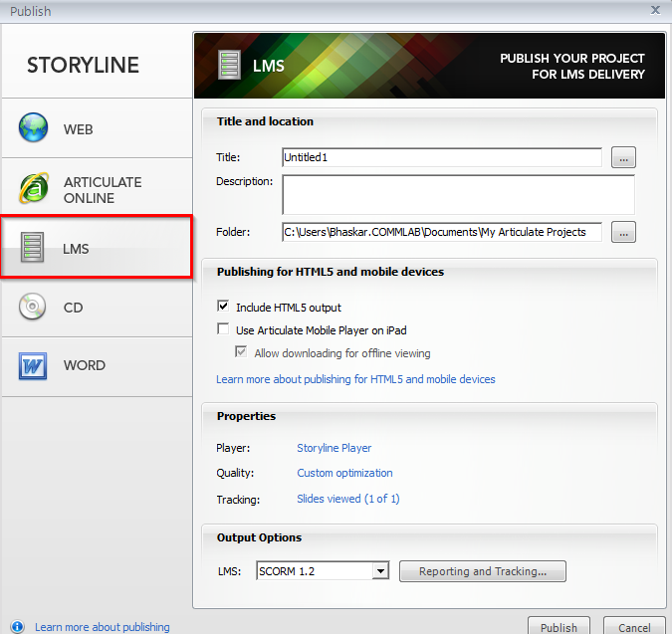Uncheck Include HTML5 output

pos(223,306)
